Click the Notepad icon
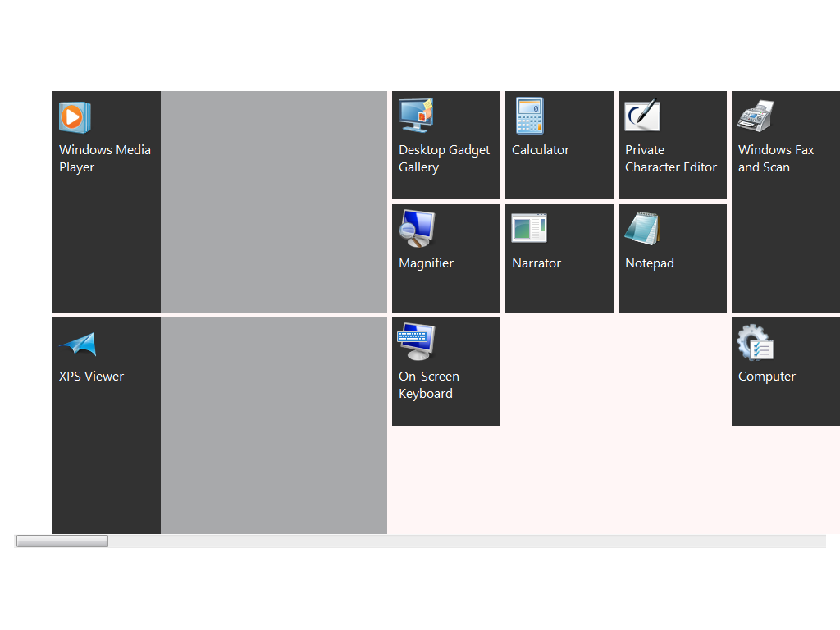The height and width of the screenshot is (630, 840). 642,228
